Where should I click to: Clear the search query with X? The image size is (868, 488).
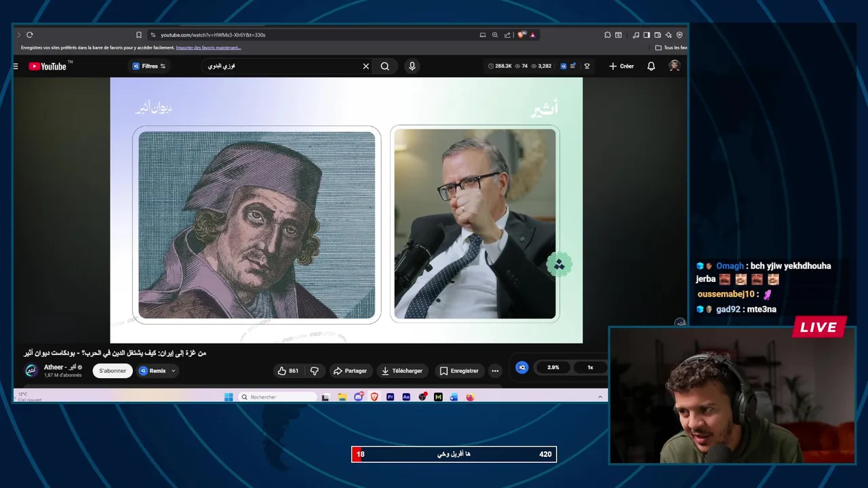(366, 66)
